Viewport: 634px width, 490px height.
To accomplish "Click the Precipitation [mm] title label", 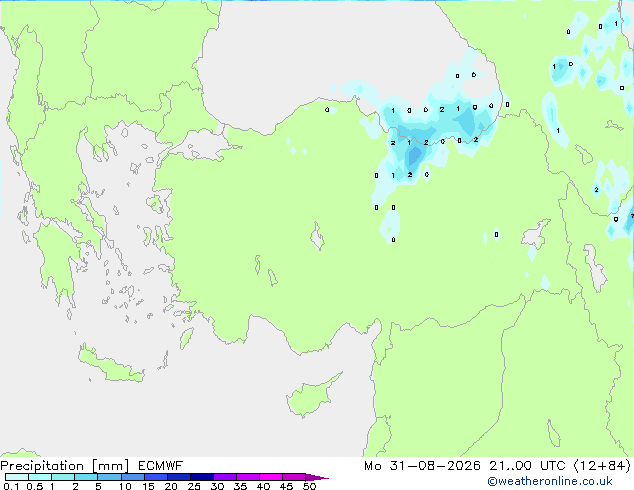I will point(65,466).
